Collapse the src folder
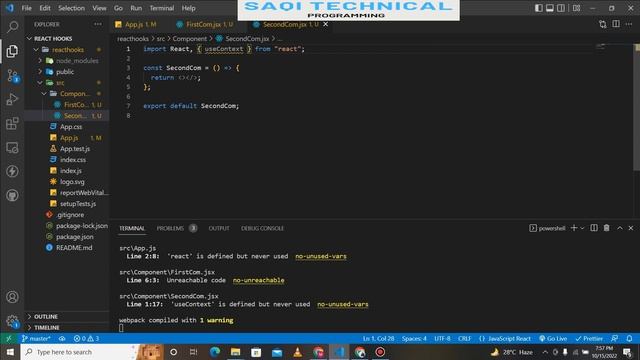The image size is (640, 360). (x=40, y=82)
